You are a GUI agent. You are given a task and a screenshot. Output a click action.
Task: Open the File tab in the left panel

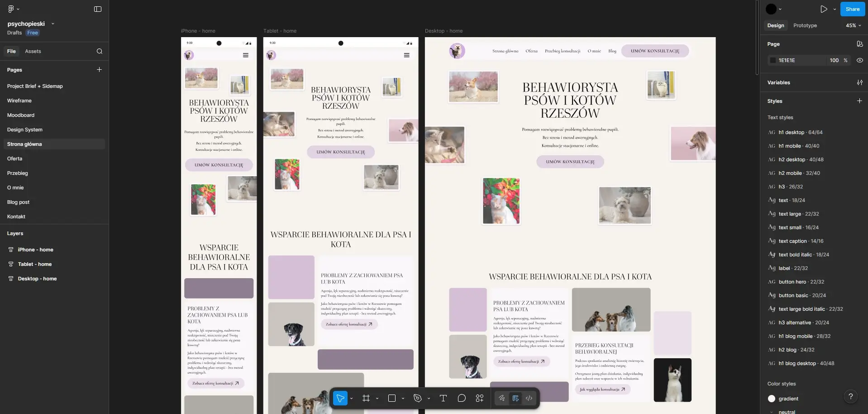[11, 51]
